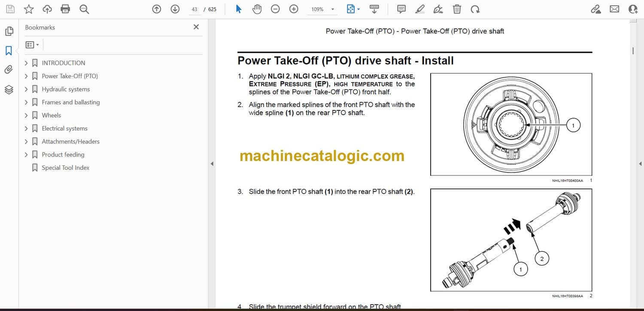Open the Fill and Sign pen tool
The width and height of the screenshot is (644, 311).
point(438,9)
